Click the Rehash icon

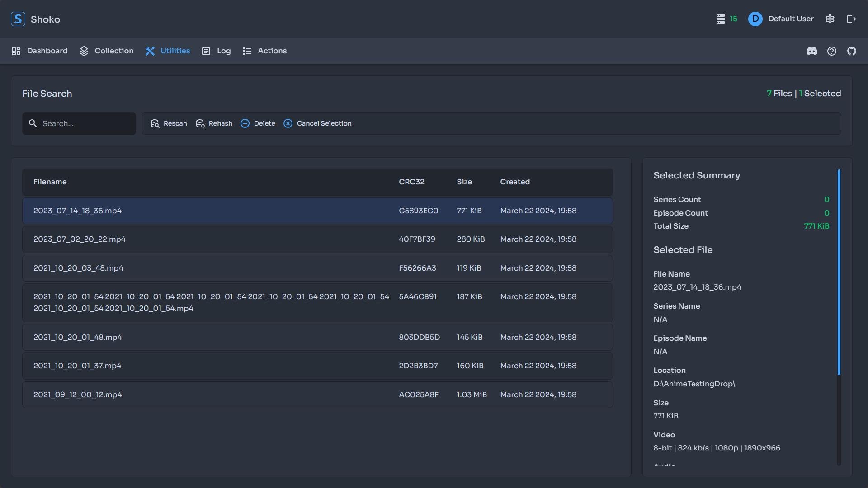coord(200,123)
